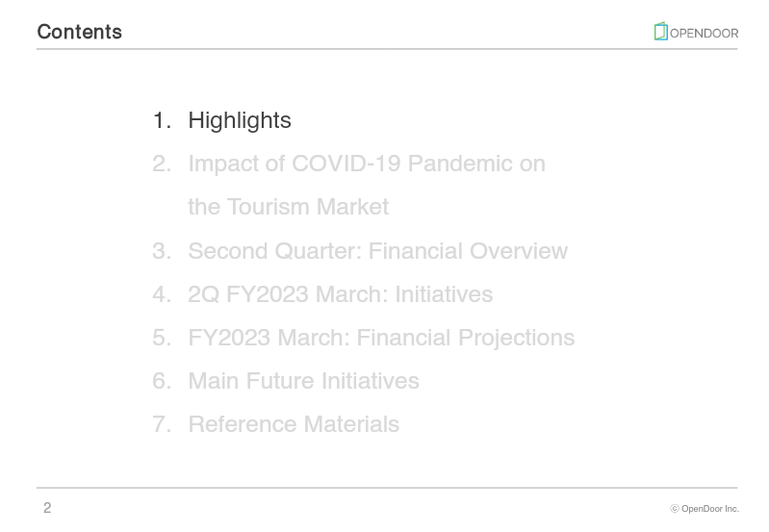Click the number 4 list marker

pos(161,294)
